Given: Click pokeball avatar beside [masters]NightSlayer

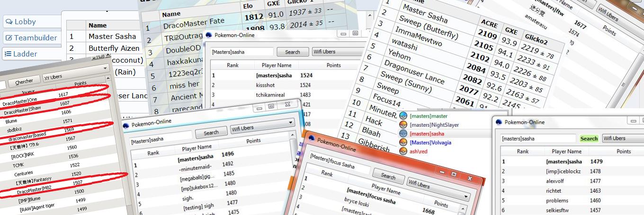Looking at the screenshot, I should click(403, 124).
